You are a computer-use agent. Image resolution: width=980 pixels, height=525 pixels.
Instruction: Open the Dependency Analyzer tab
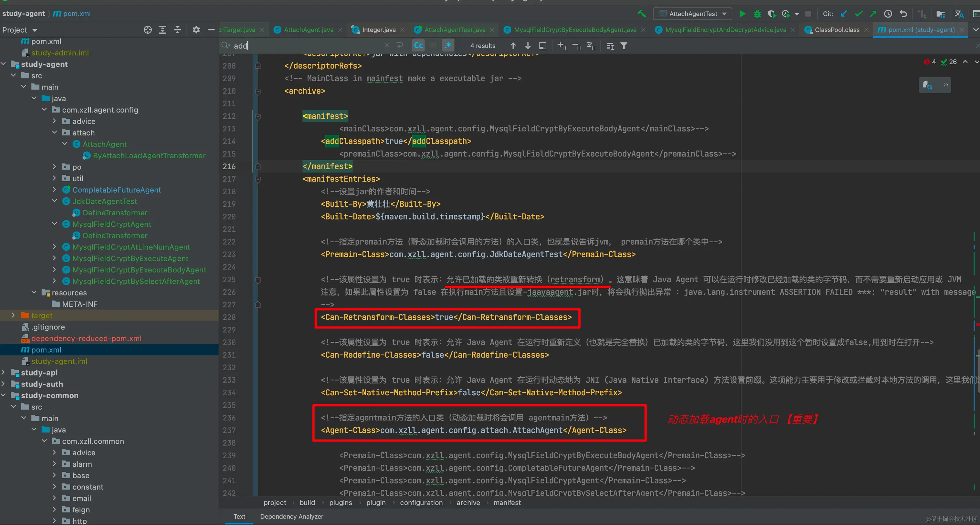(291, 516)
